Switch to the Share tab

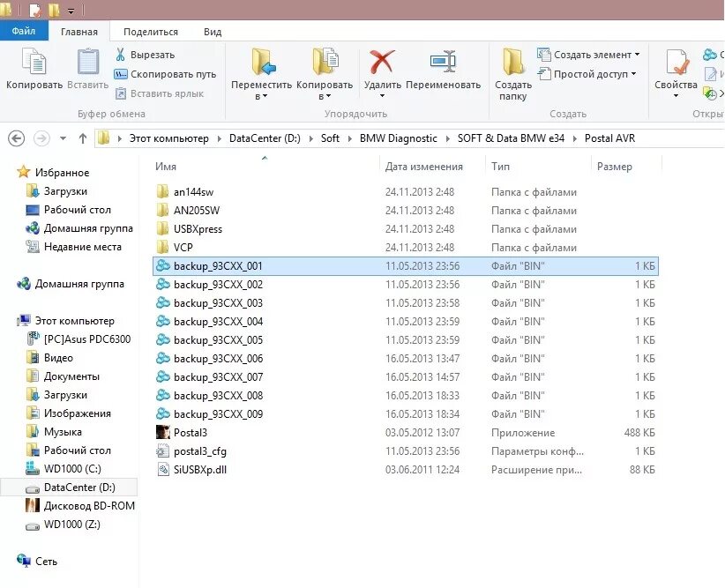click(x=151, y=32)
